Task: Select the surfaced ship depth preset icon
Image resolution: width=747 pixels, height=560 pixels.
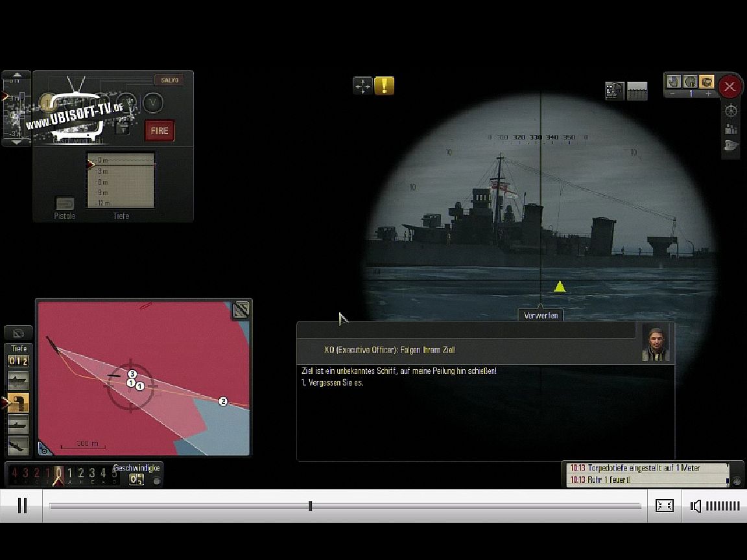Action: pyautogui.click(x=18, y=381)
